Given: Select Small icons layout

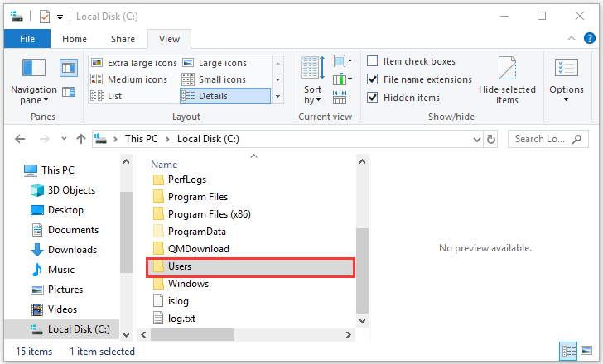Looking at the screenshot, I should [215, 79].
